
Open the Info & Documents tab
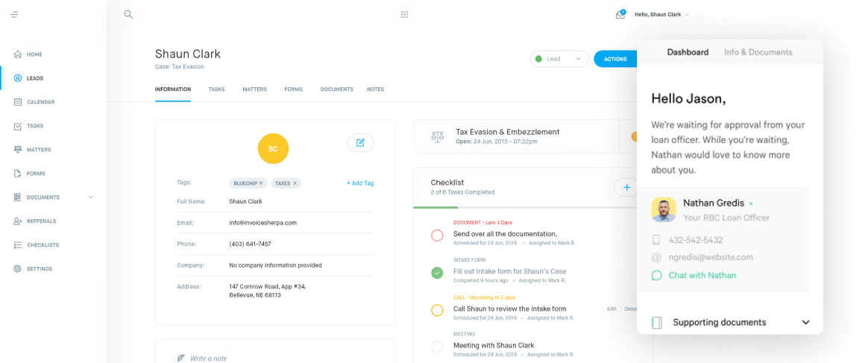click(x=758, y=52)
